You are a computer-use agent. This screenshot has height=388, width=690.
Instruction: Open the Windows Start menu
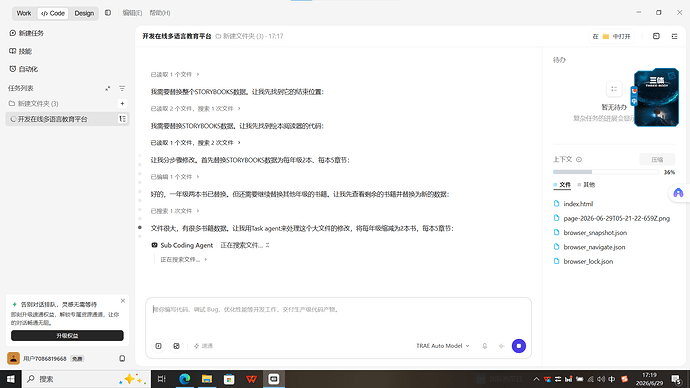click(11, 379)
